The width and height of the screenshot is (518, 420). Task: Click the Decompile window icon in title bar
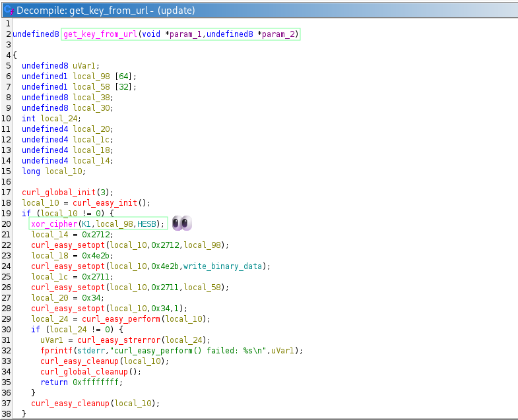click(x=9, y=10)
